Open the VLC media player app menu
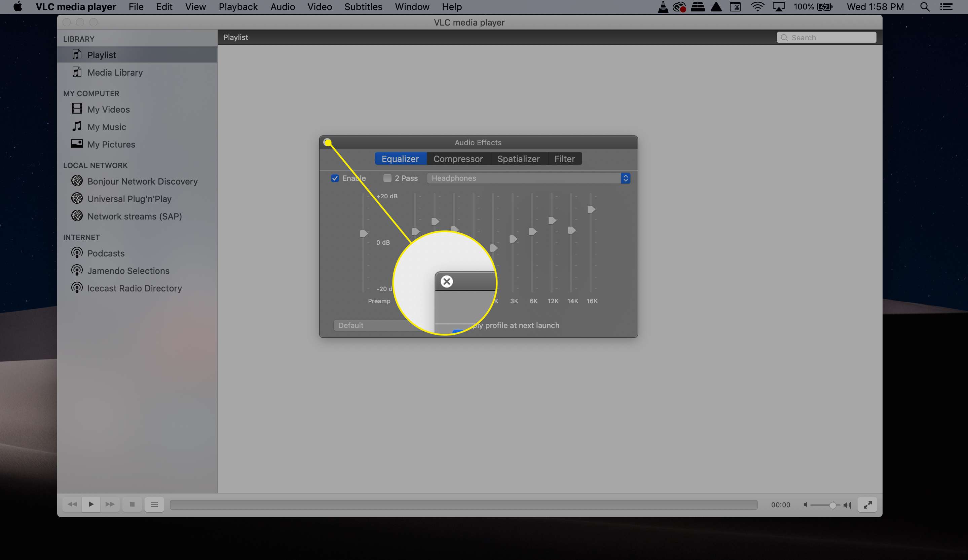 (76, 7)
